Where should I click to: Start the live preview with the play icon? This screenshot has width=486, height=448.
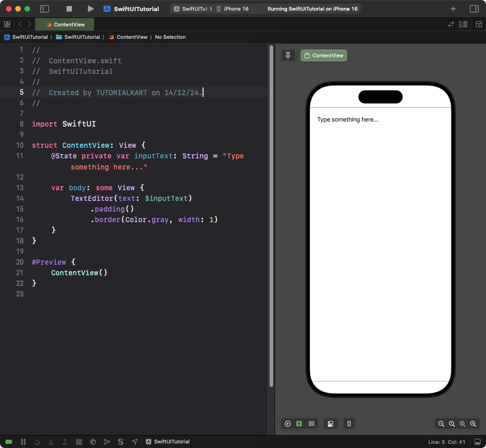(288, 424)
